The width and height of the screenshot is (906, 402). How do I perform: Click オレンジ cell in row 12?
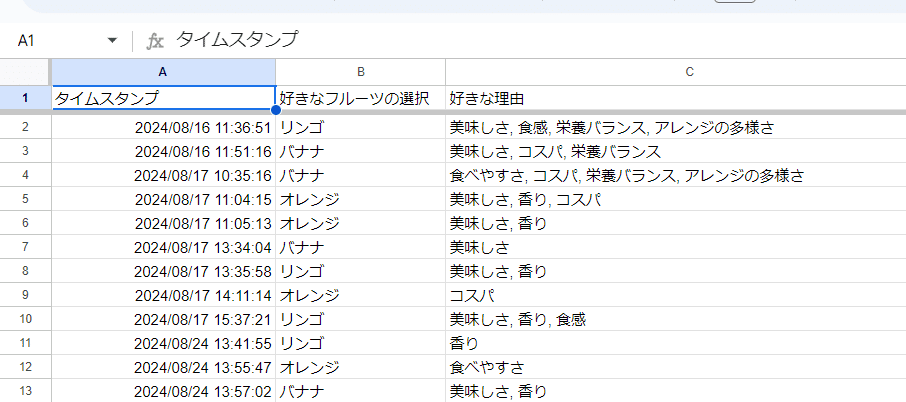tap(361, 367)
